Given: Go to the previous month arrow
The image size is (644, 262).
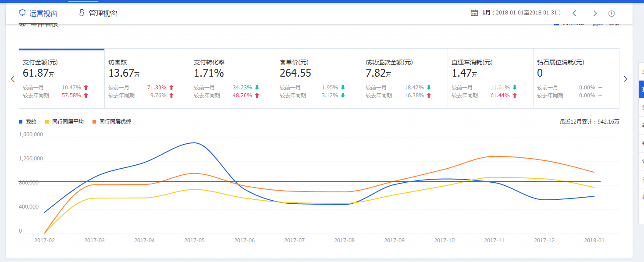Looking at the screenshot, I should point(574,13).
